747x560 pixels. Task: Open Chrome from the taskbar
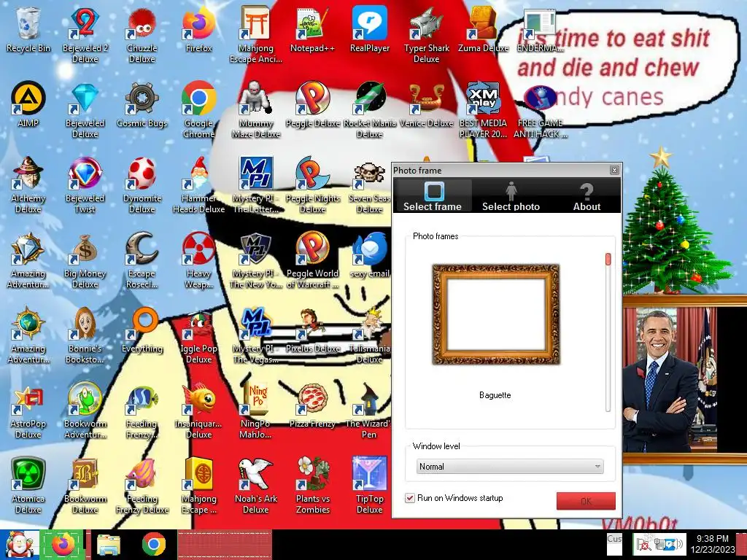[x=153, y=544]
